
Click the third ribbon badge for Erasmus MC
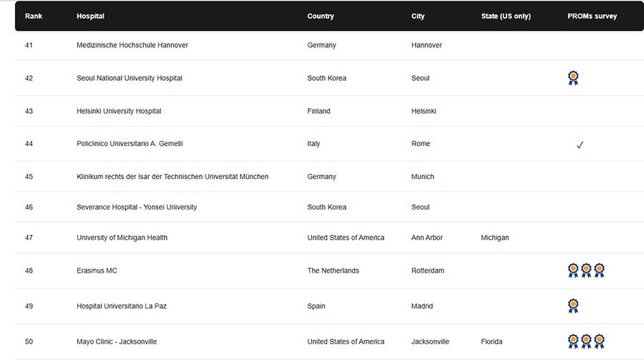[599, 271]
